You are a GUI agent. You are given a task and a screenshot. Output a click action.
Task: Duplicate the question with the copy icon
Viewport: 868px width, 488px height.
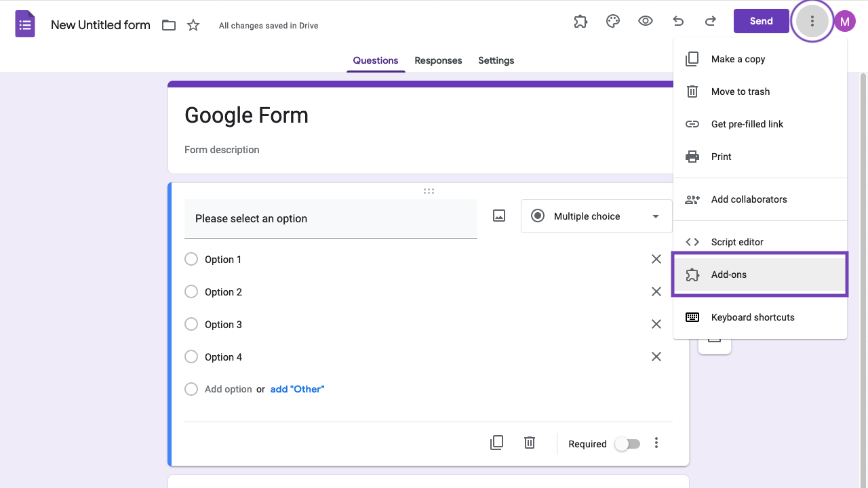point(496,443)
